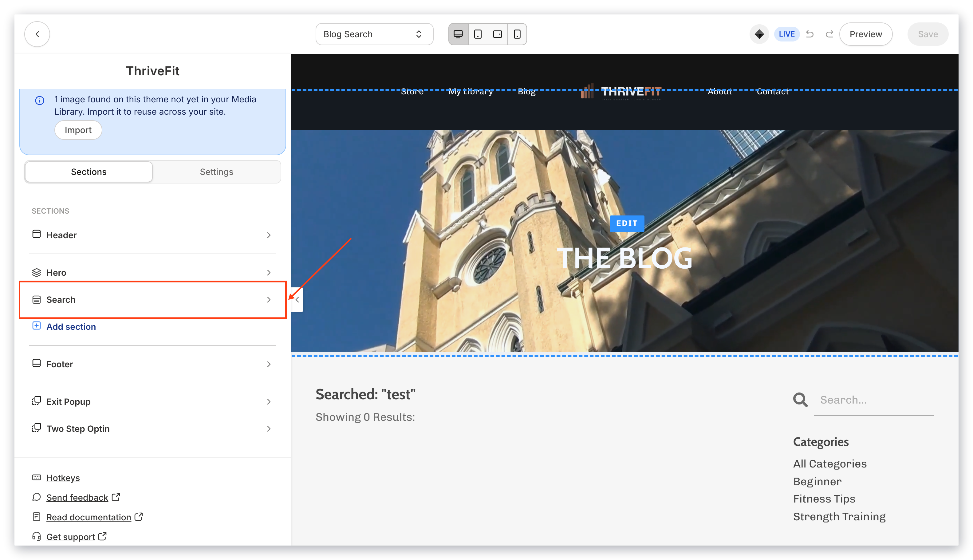Click the Exit Popup icon

[37, 401]
